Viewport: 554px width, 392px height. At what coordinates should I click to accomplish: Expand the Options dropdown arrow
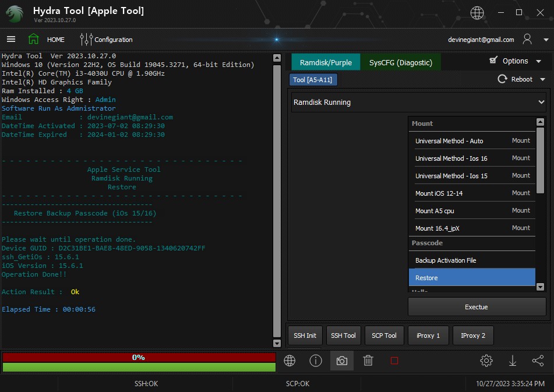(538, 61)
